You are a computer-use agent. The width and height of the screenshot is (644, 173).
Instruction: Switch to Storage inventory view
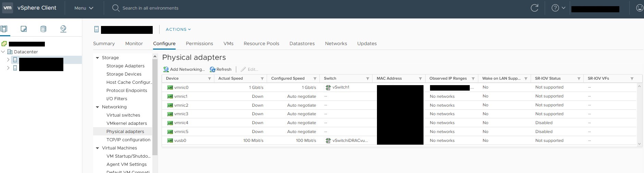43,29
